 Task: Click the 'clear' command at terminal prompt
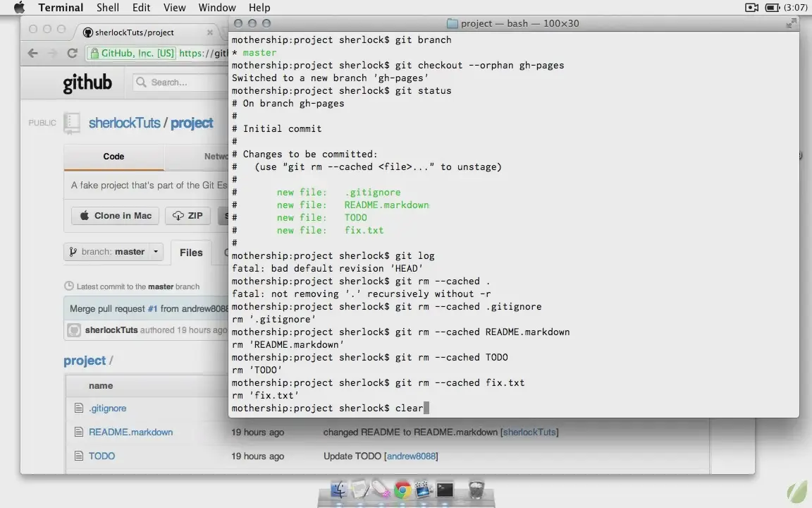pos(409,409)
